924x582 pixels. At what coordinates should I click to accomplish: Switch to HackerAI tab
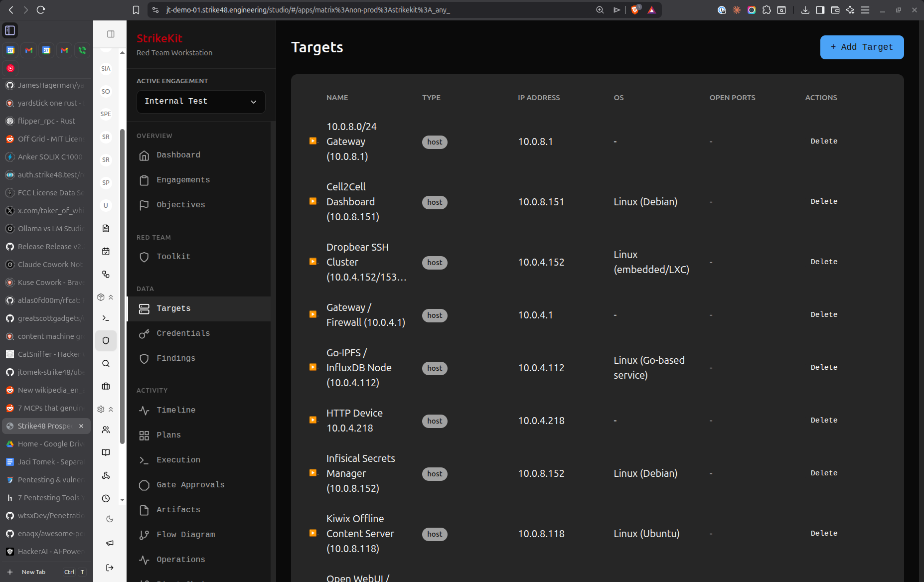click(46, 552)
